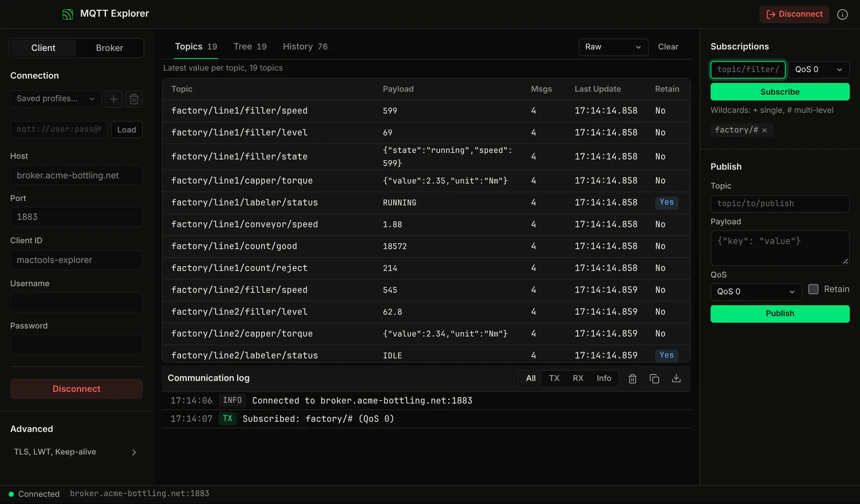
Task: Click log entry Subscribed: factory/# (QoS 0)
Action: (x=426, y=419)
